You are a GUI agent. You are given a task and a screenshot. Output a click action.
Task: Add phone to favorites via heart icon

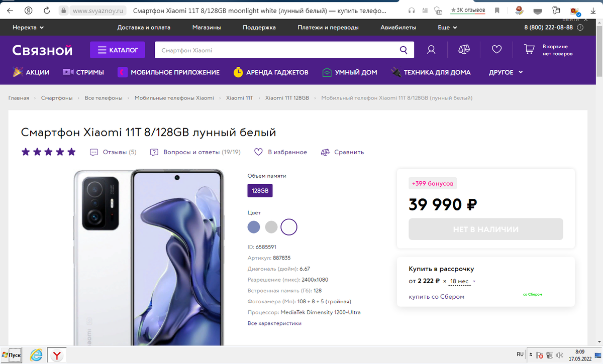point(258,152)
